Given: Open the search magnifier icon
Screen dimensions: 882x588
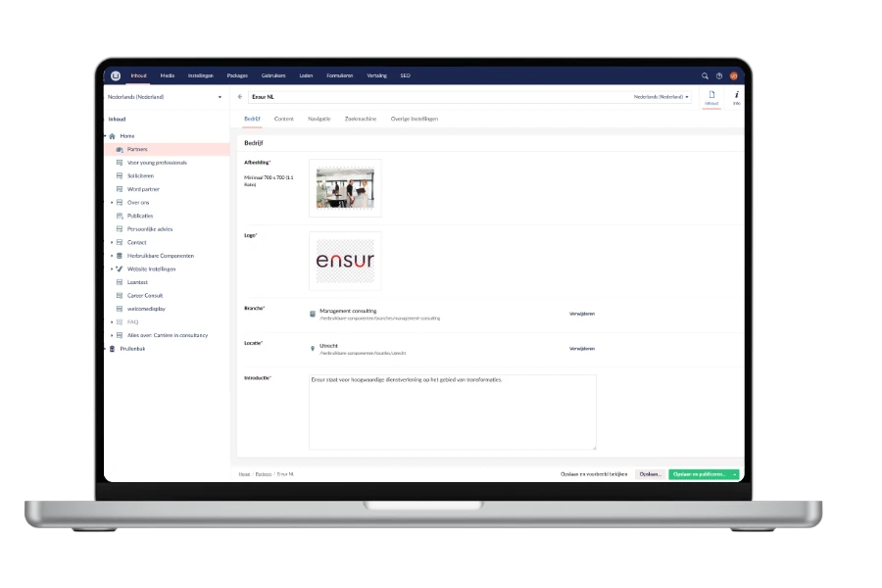Looking at the screenshot, I should point(705,75).
